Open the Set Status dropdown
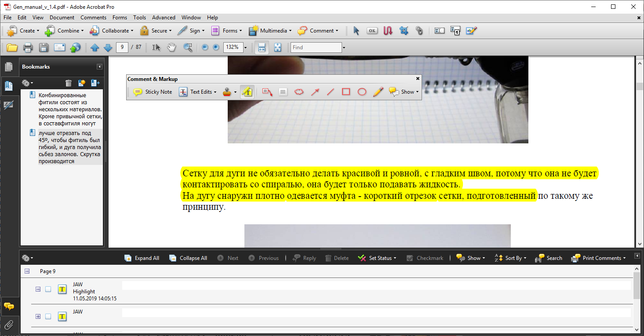The height and width of the screenshot is (336, 644). click(x=377, y=258)
